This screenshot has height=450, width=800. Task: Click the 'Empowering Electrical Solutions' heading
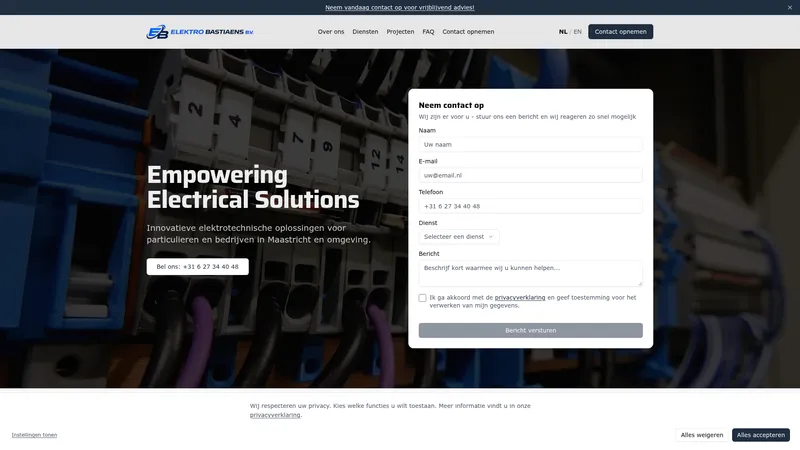point(253,187)
